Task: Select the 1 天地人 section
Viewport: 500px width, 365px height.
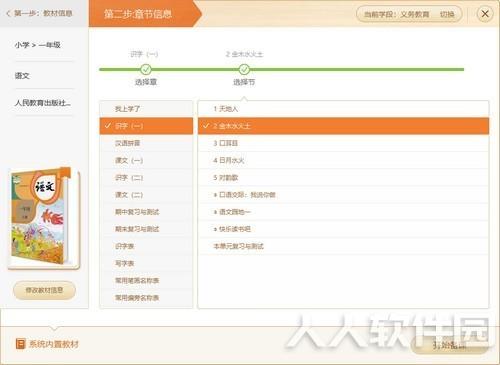Action: [343, 109]
